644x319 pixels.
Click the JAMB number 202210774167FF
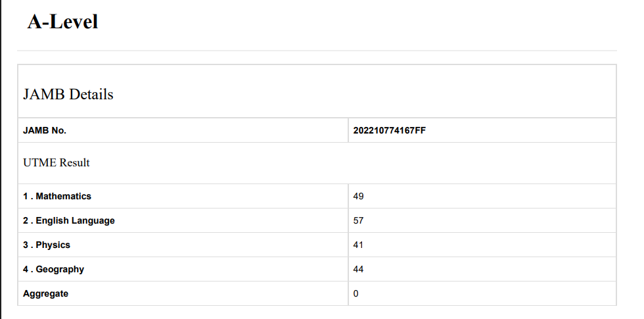click(390, 130)
